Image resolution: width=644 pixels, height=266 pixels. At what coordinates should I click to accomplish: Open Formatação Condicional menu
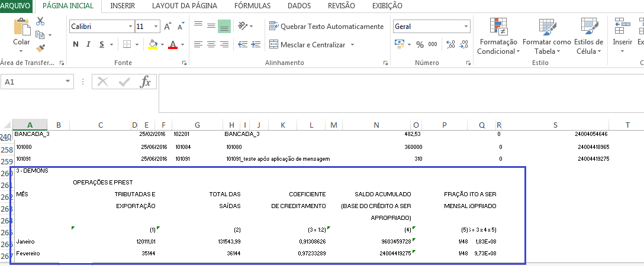tap(498, 38)
